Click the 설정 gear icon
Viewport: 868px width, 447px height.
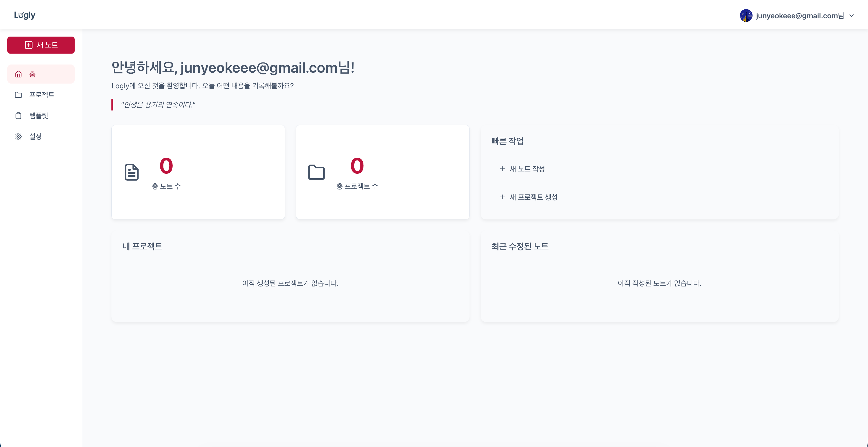pyautogui.click(x=19, y=137)
